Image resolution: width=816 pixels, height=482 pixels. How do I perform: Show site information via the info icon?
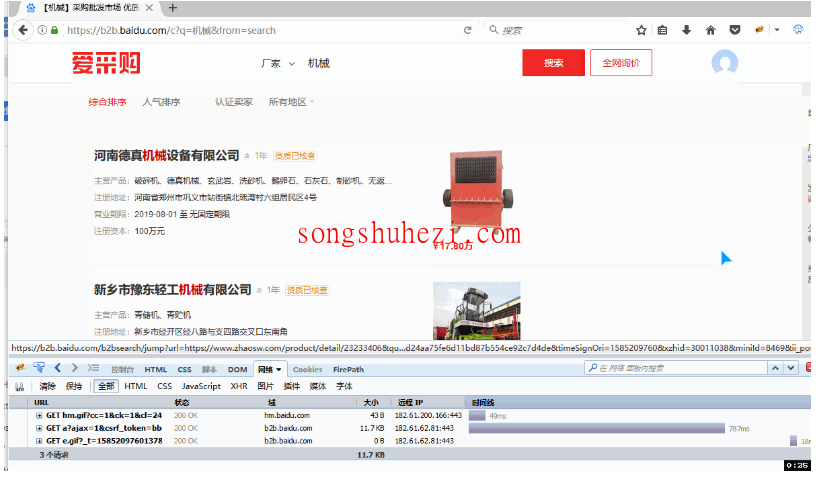(x=42, y=30)
